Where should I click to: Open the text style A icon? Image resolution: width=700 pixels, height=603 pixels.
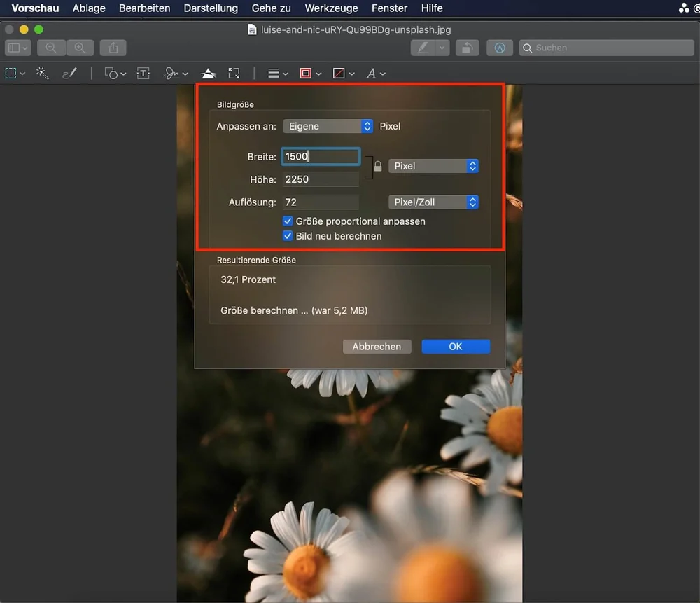[x=371, y=74]
